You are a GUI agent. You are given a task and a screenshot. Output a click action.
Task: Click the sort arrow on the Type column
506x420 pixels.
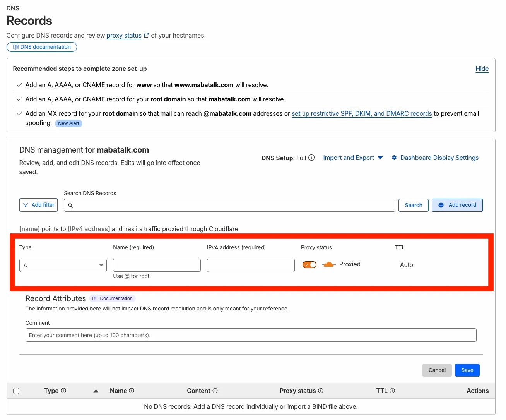coord(96,391)
